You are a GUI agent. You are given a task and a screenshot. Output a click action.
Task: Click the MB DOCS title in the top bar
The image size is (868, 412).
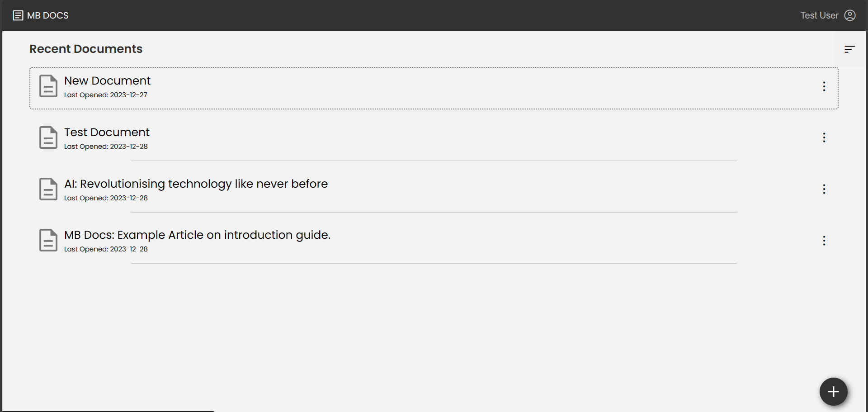click(47, 15)
